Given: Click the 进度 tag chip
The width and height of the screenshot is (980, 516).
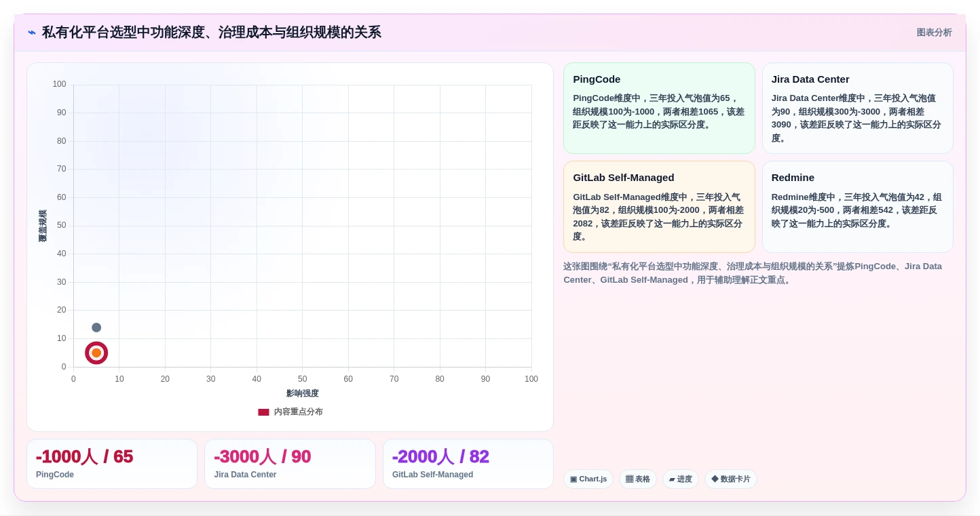Looking at the screenshot, I should [x=681, y=479].
